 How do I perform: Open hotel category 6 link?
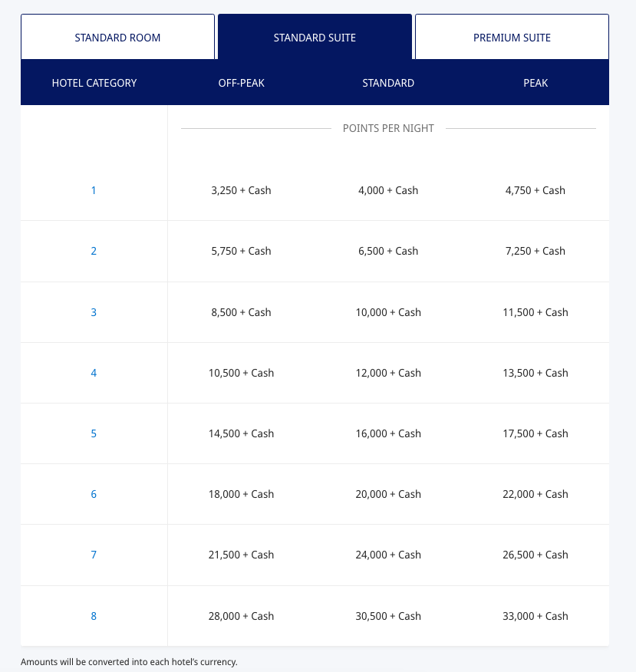point(94,494)
